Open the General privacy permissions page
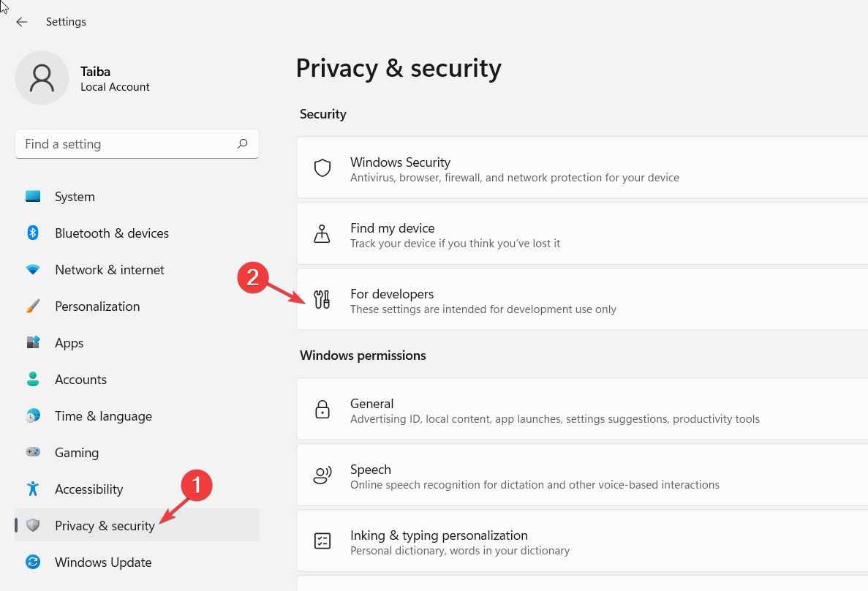This screenshot has height=591, width=868. click(x=512, y=409)
